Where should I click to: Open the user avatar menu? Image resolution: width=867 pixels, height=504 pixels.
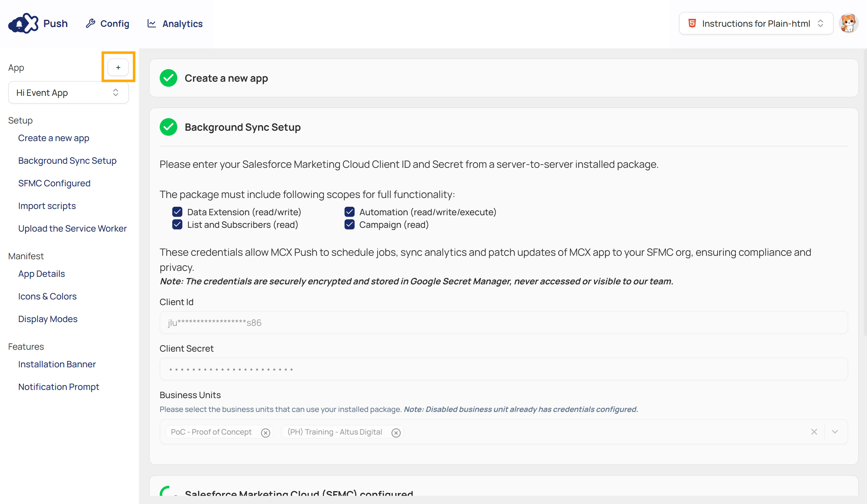848,23
